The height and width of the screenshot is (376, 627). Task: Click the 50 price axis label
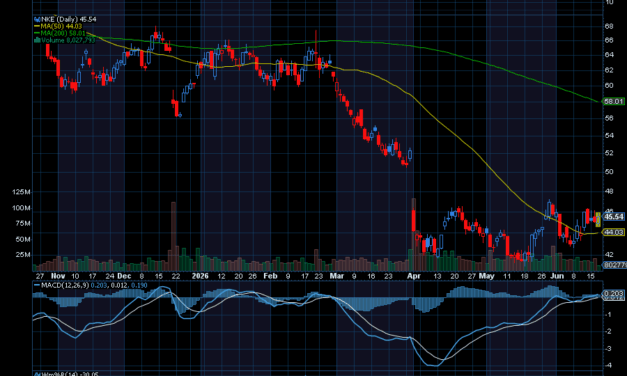[609, 172]
